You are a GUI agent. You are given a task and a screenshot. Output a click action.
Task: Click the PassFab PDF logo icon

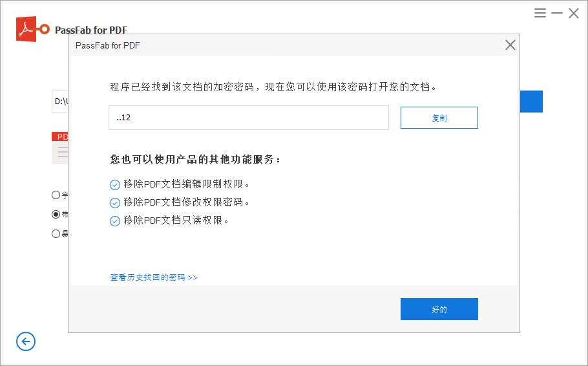click(32, 29)
